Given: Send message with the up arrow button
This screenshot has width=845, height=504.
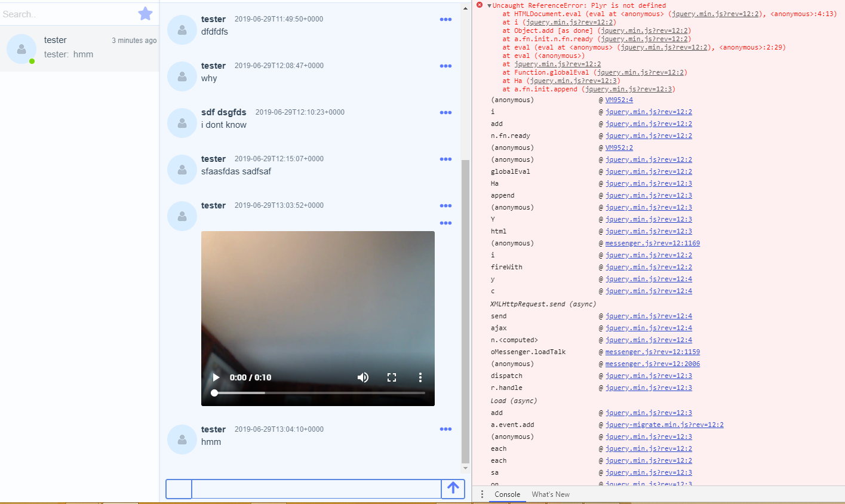Looking at the screenshot, I should 453,488.
